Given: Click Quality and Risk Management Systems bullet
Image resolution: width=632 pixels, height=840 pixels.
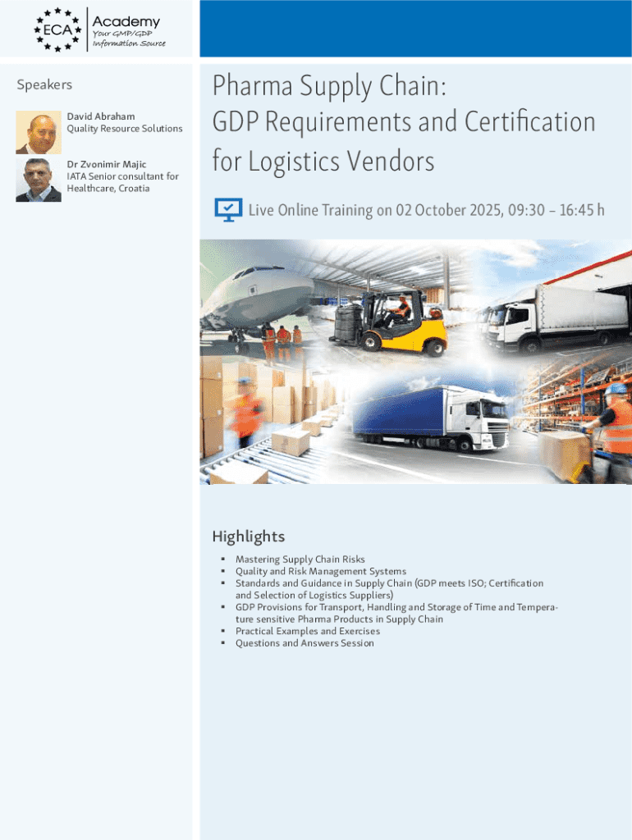Looking at the screenshot, I should (321, 571).
